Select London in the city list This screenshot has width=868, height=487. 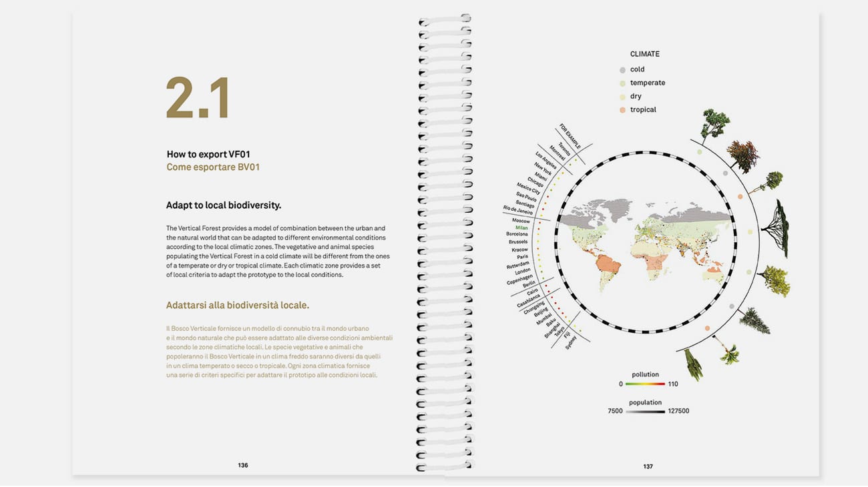523,271
